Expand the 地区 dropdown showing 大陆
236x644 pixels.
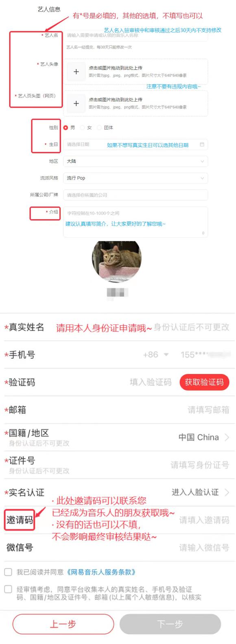(x=135, y=161)
